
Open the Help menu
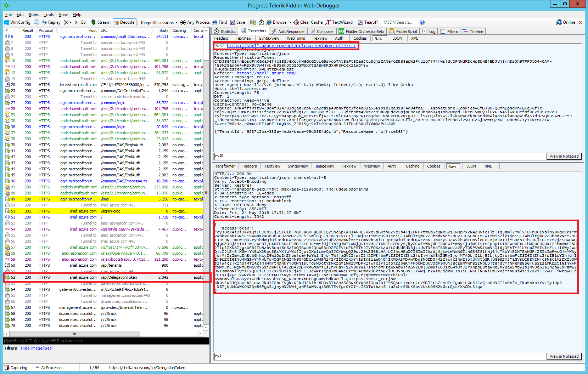pos(77,15)
